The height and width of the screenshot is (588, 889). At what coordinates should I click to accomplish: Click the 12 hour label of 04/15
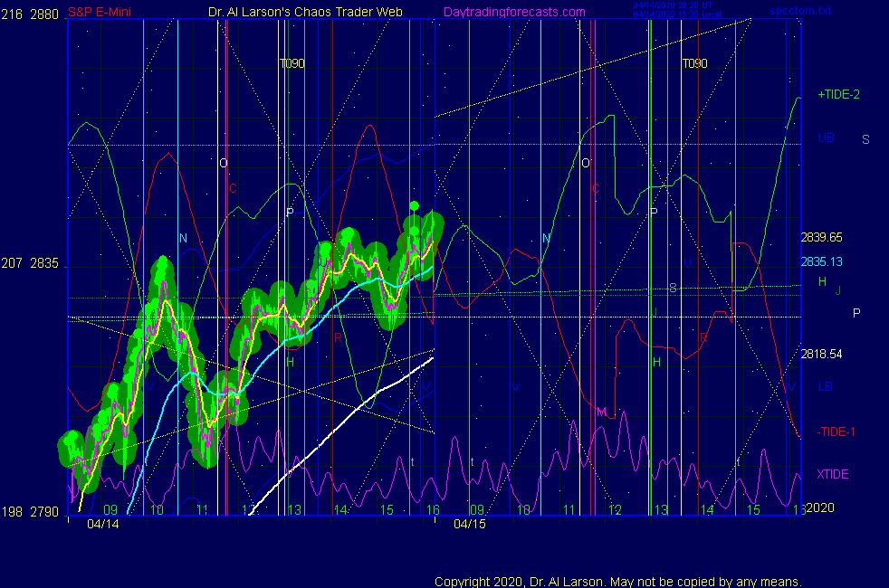tap(616, 510)
